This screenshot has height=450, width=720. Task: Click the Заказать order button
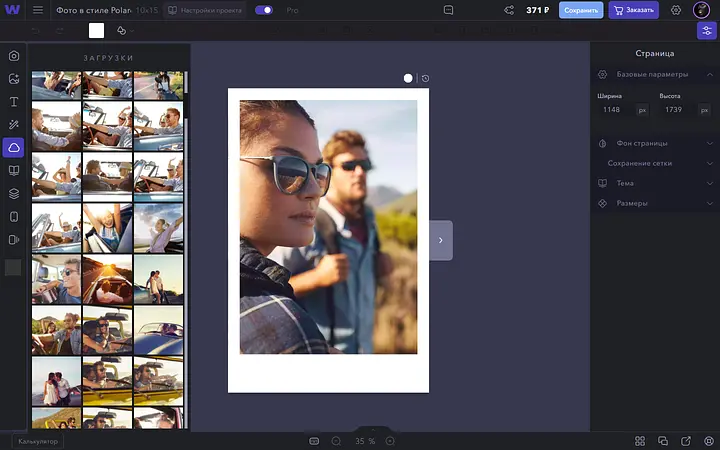(634, 10)
